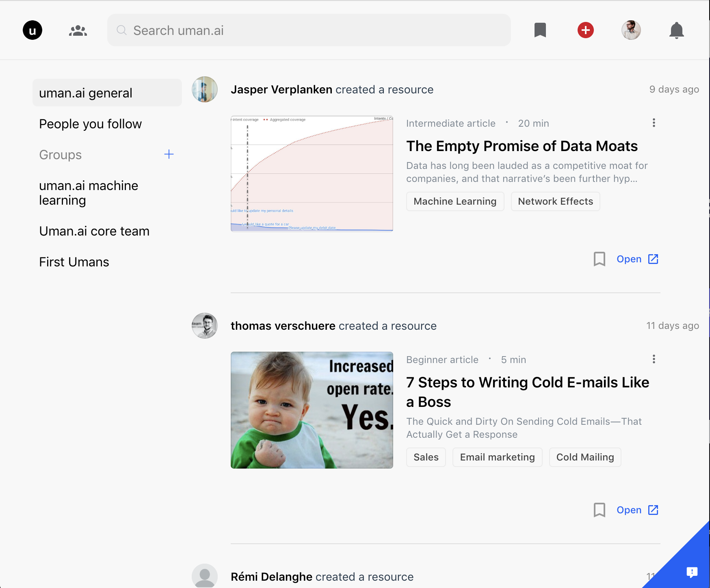Bookmark The Empty Promise of Data Moats
Viewport: 710px width, 588px height.
599,259
